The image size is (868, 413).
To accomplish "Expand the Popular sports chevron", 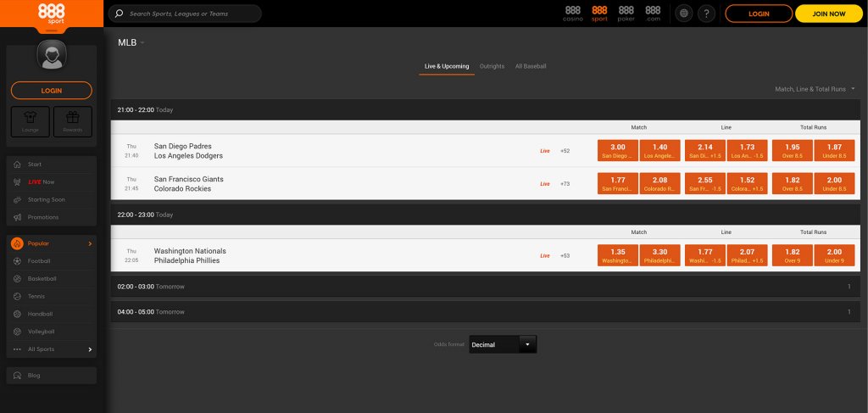I will point(90,243).
